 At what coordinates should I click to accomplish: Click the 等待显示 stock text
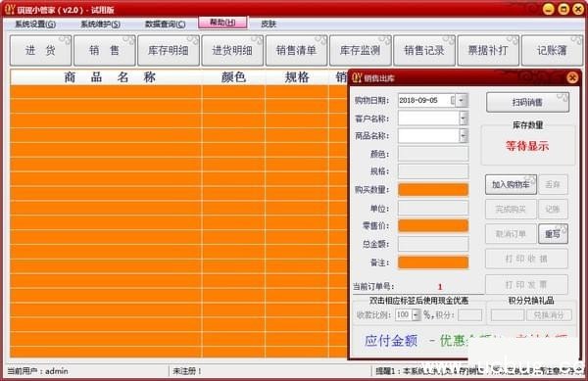pos(527,146)
